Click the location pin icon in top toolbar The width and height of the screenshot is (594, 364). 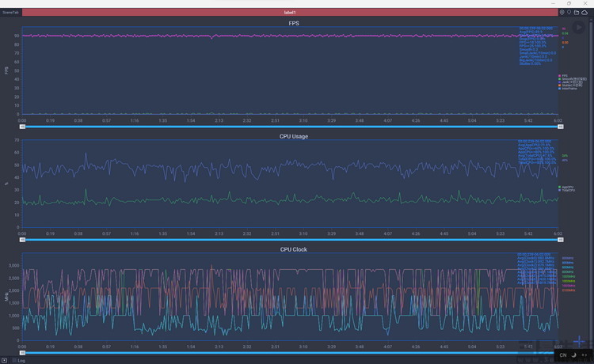562,13
